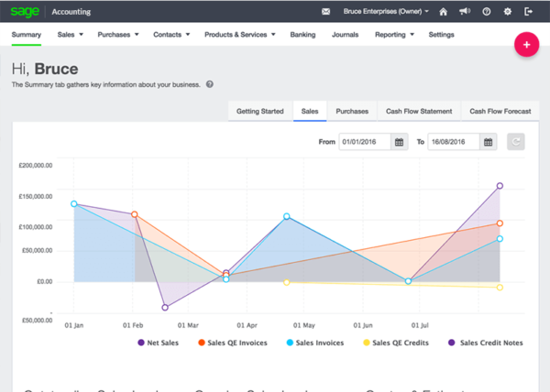Expand Bruce Enterprises (Owner) dropdown
This screenshot has height=392, width=550.
click(386, 12)
